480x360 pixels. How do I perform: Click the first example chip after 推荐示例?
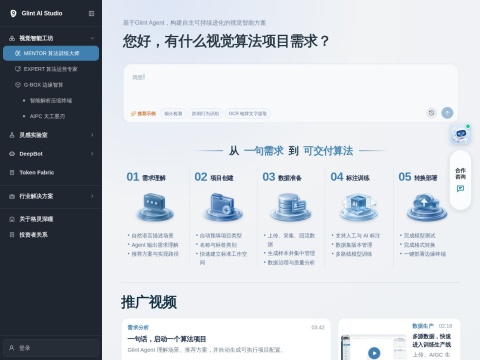click(x=173, y=114)
